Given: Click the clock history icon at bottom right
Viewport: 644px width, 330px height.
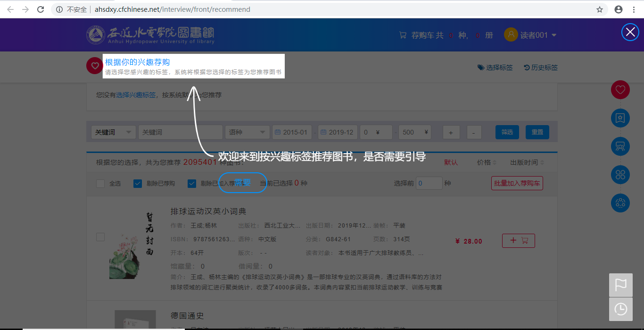Looking at the screenshot, I should [620, 309].
